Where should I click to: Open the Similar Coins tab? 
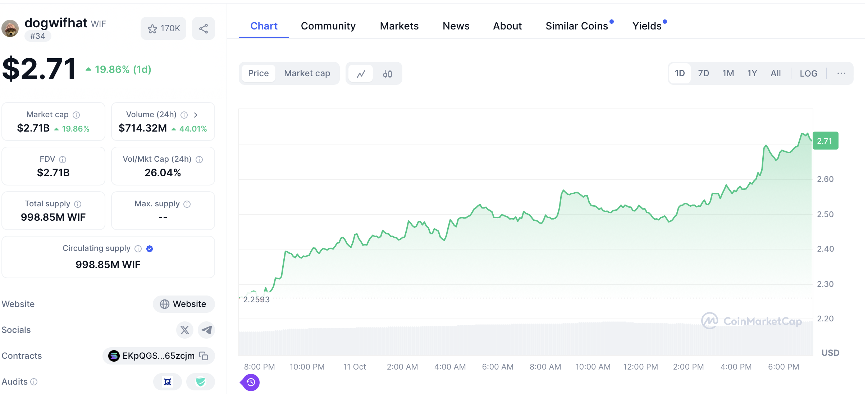[576, 26]
